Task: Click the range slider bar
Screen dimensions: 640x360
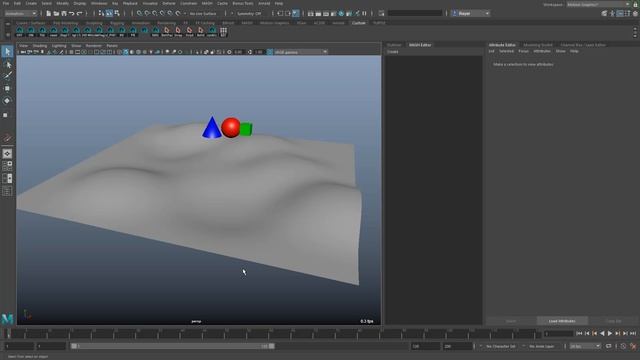Action: [x=172, y=346]
